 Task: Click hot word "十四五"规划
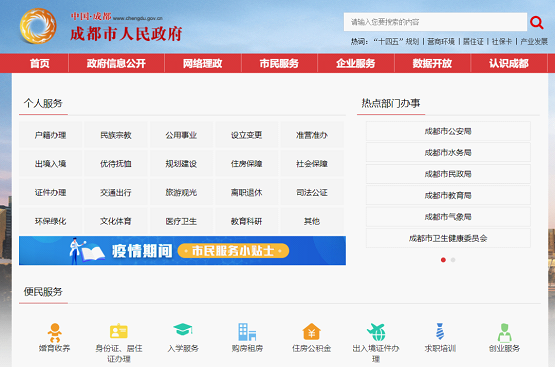point(396,42)
